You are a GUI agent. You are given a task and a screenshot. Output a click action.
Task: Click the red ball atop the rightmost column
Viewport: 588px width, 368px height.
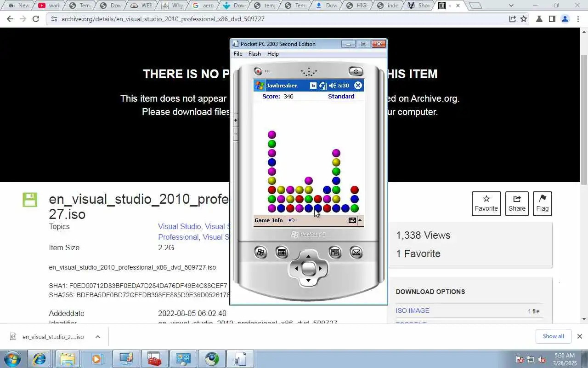click(355, 190)
